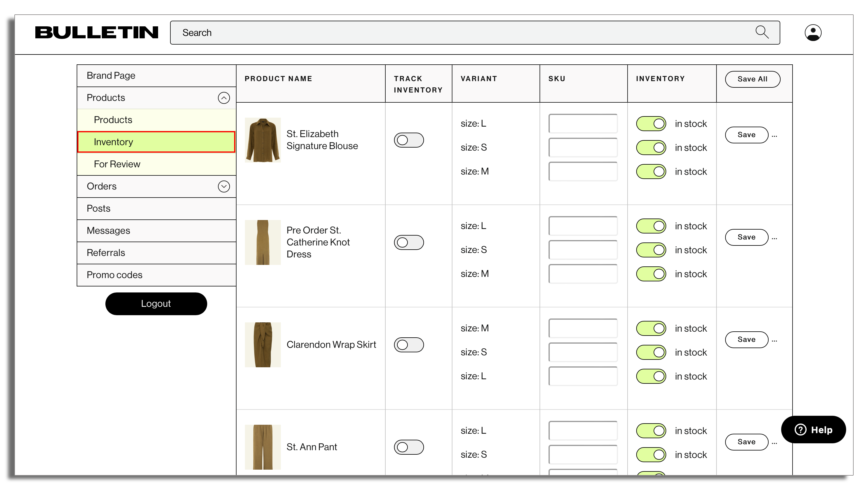Toggle in stock for Catherine Knot Dress size S
The height and width of the screenshot is (490, 868).
point(651,250)
